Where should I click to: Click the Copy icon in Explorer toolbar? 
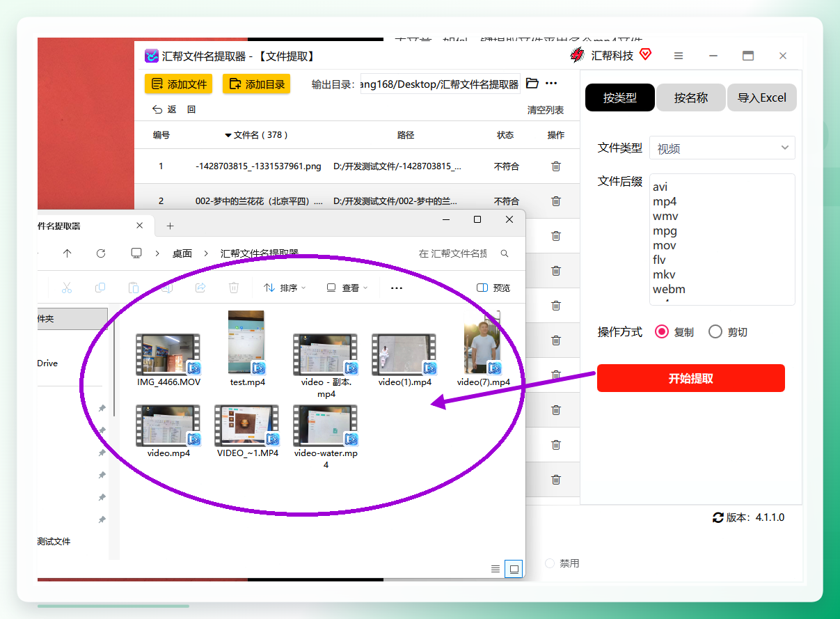point(100,288)
